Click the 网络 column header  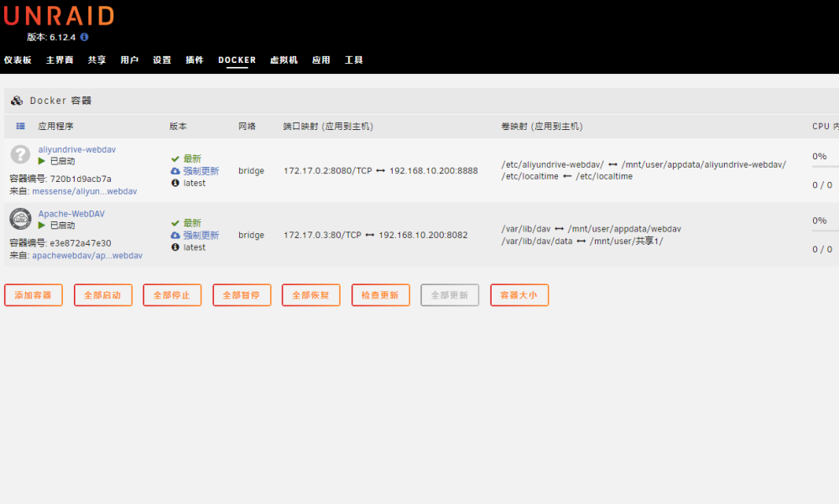point(248,127)
